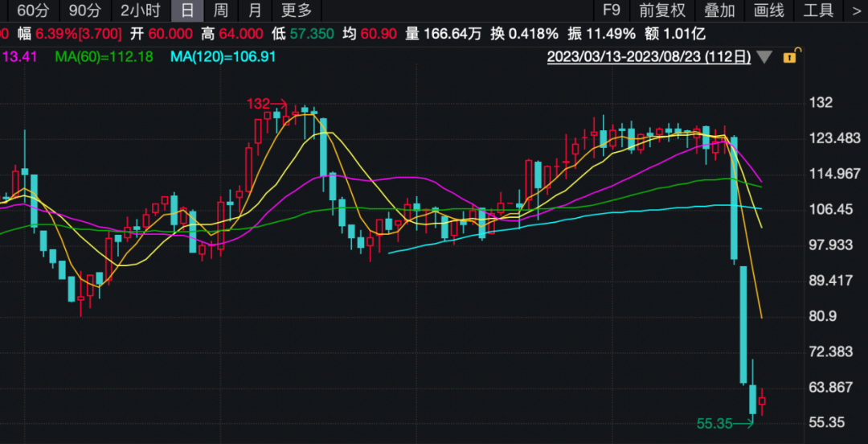Open the 更多 periods menu
868x444 pixels.
pos(297,10)
